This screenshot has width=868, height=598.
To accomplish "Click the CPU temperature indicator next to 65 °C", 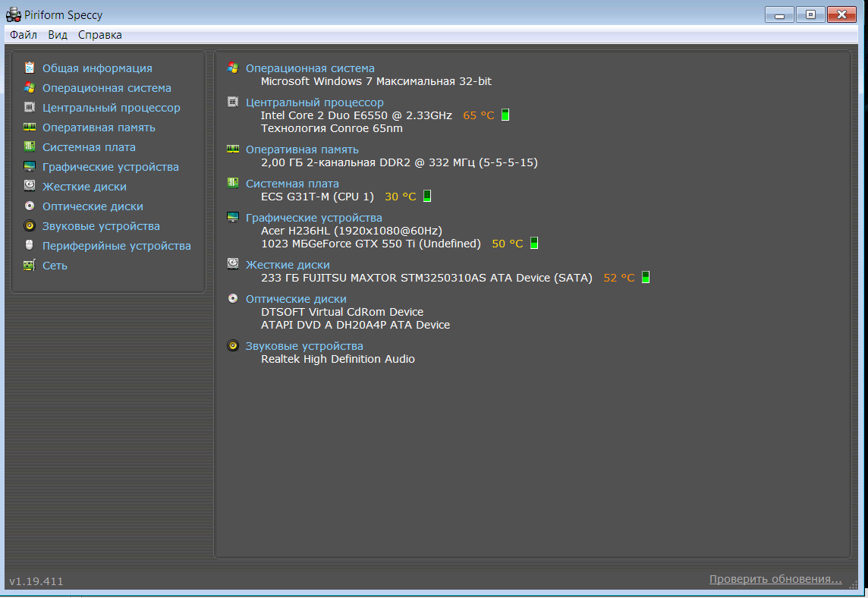I will [x=505, y=115].
